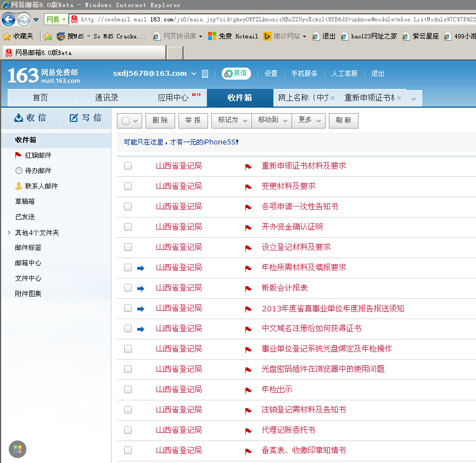Click the red flag on 代理记账委托书

pyautogui.click(x=248, y=431)
